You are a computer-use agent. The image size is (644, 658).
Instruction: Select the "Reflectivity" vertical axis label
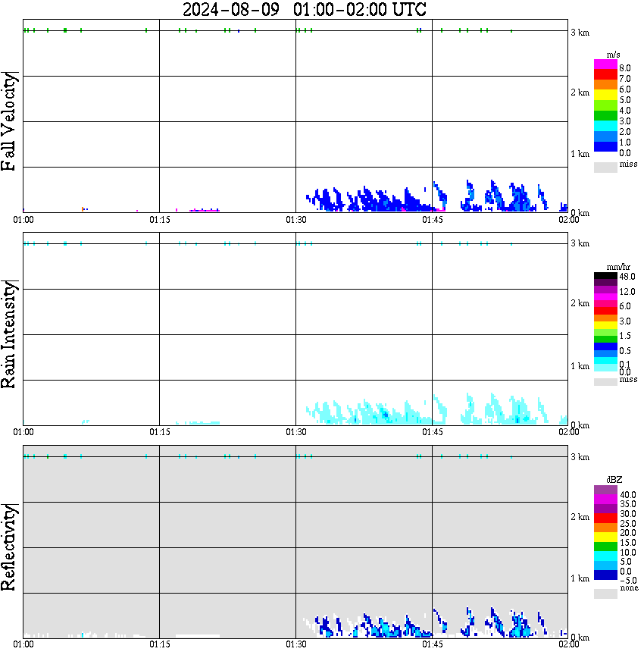coord(9,547)
